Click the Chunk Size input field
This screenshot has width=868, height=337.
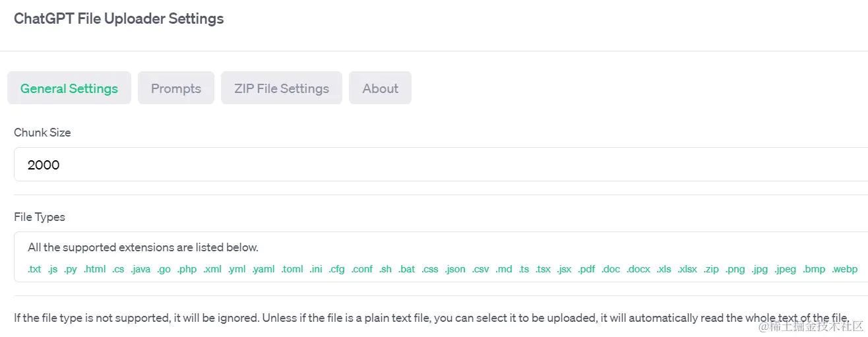click(435, 165)
